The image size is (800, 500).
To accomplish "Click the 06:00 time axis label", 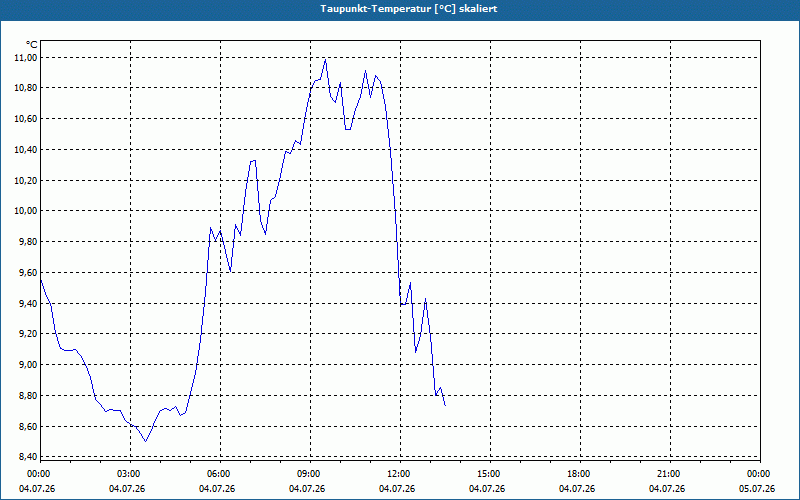I will (220, 474).
